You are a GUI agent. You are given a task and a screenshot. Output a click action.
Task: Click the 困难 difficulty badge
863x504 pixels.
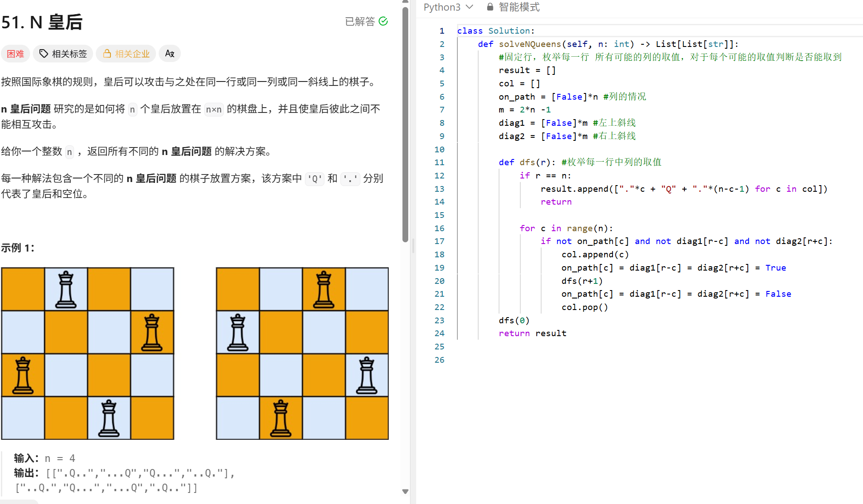tap(15, 53)
